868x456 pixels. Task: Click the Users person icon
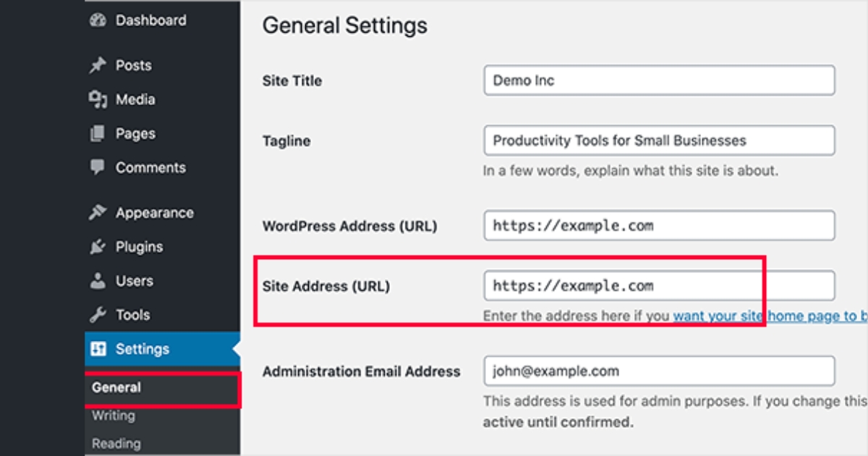(x=98, y=281)
